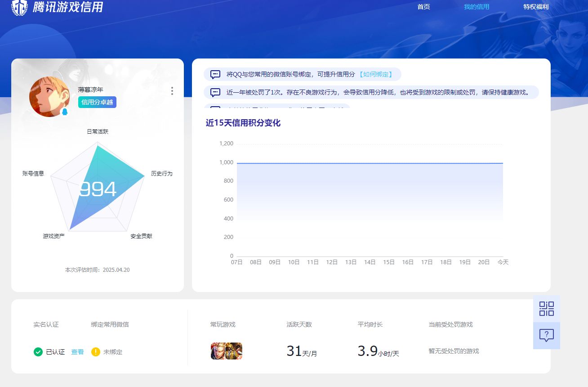
Task: Open 特权福利 tab
Action: 536,7
